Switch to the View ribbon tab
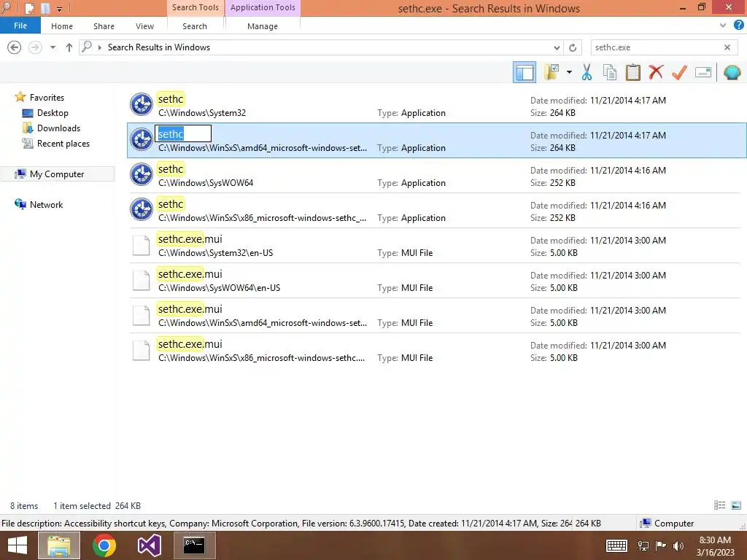Viewport: 747px width, 560px height. pos(144,26)
